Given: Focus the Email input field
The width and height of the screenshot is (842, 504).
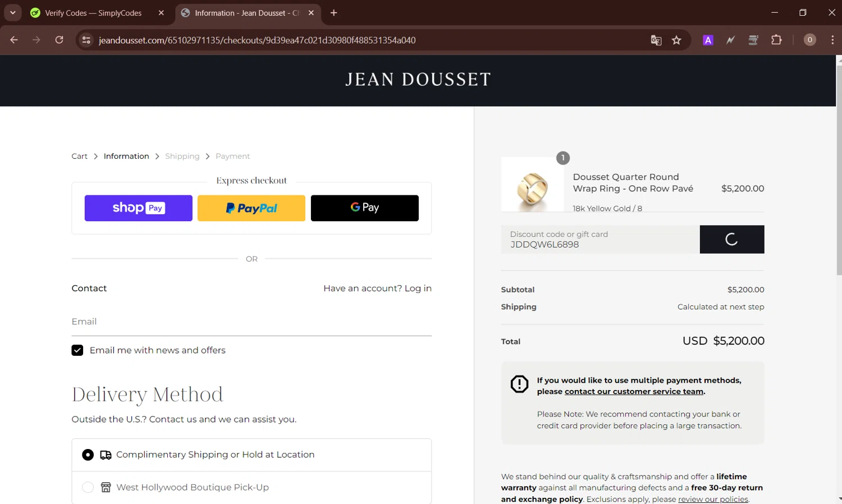Looking at the screenshot, I should 251,322.
